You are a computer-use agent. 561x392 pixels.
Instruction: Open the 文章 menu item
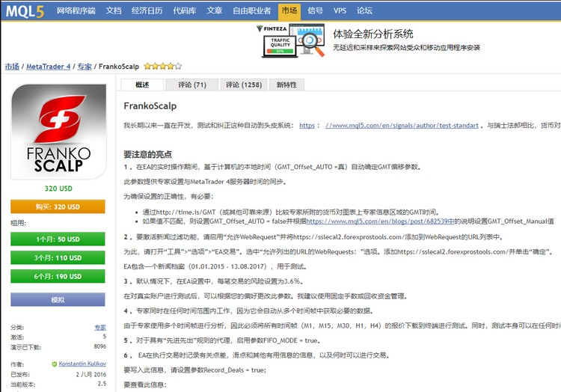click(x=215, y=10)
